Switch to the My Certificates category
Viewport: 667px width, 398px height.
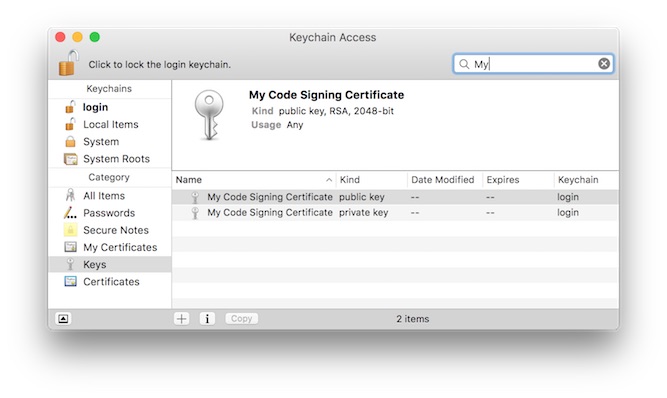click(x=110, y=247)
